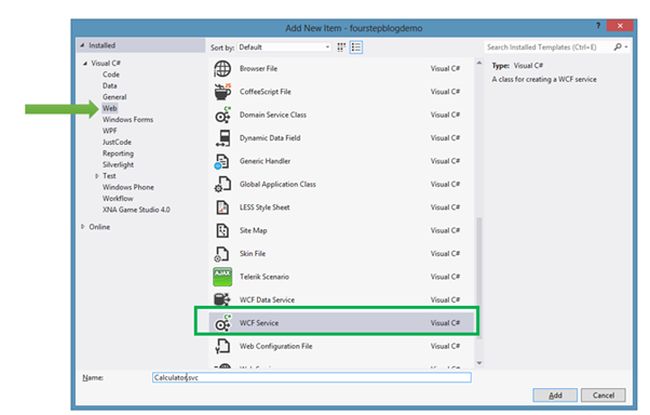Select the WCF Service template name
650x415 pixels.
coord(259,323)
